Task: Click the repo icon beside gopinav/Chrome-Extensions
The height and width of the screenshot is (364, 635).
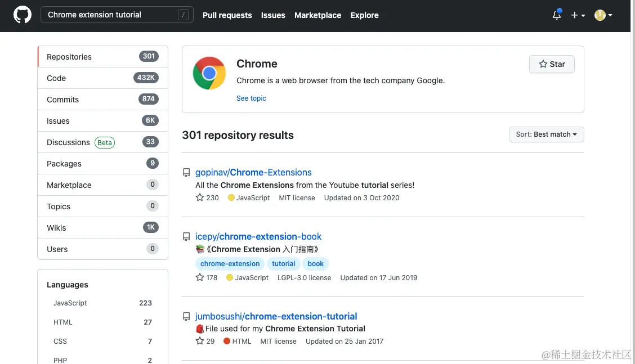Action: [x=186, y=173]
